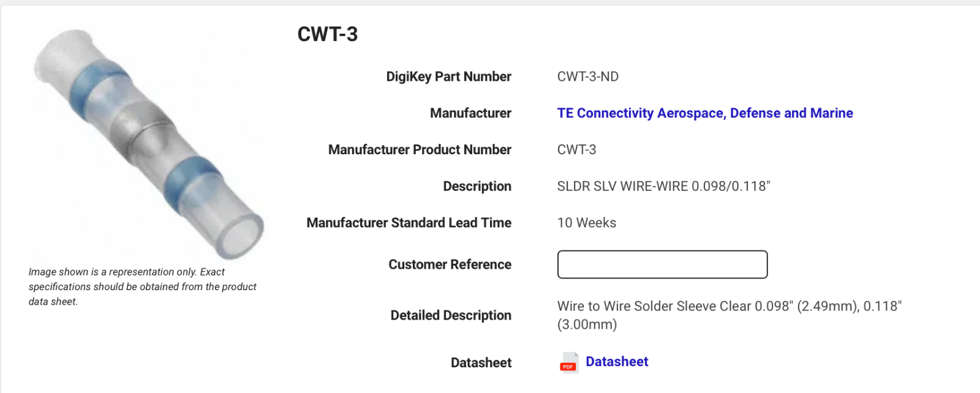Click the Manufacturer field label

click(470, 113)
